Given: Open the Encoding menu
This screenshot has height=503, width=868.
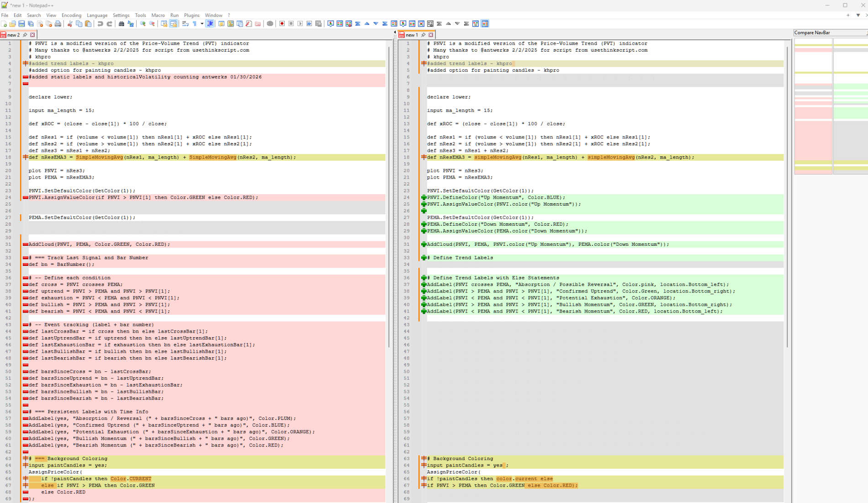Looking at the screenshot, I should (71, 15).
